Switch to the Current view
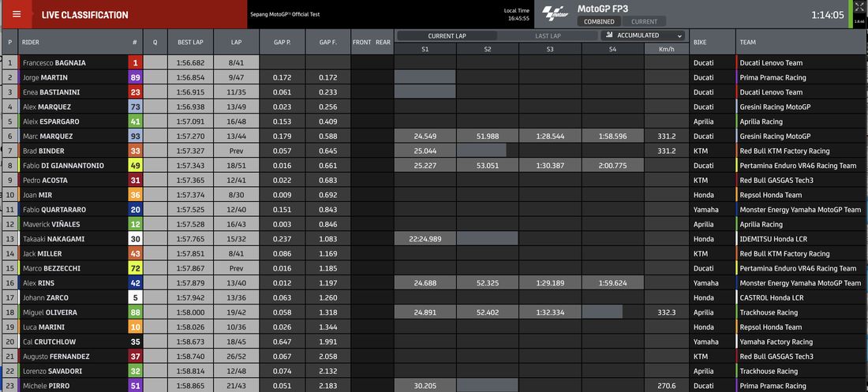This screenshot has height=392, width=868. pyautogui.click(x=645, y=21)
